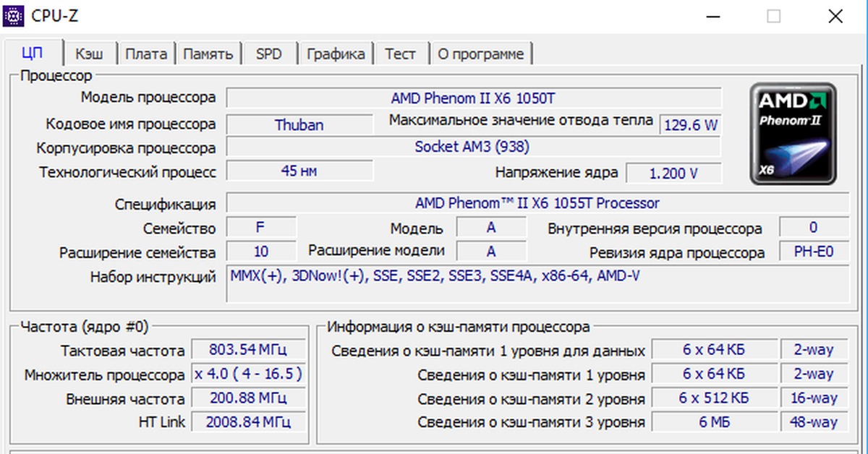Select the Семейство value F
Screen dimensions: 868x454
pos(261,228)
